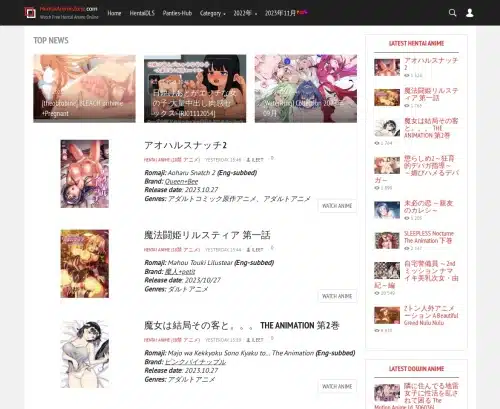Click the site logo icon
The height and width of the screenshot is (409, 500).
(30, 13)
